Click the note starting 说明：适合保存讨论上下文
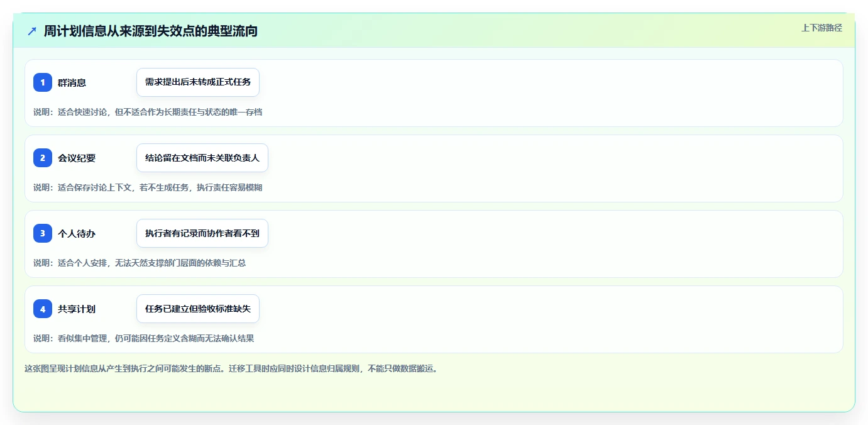 coord(148,187)
